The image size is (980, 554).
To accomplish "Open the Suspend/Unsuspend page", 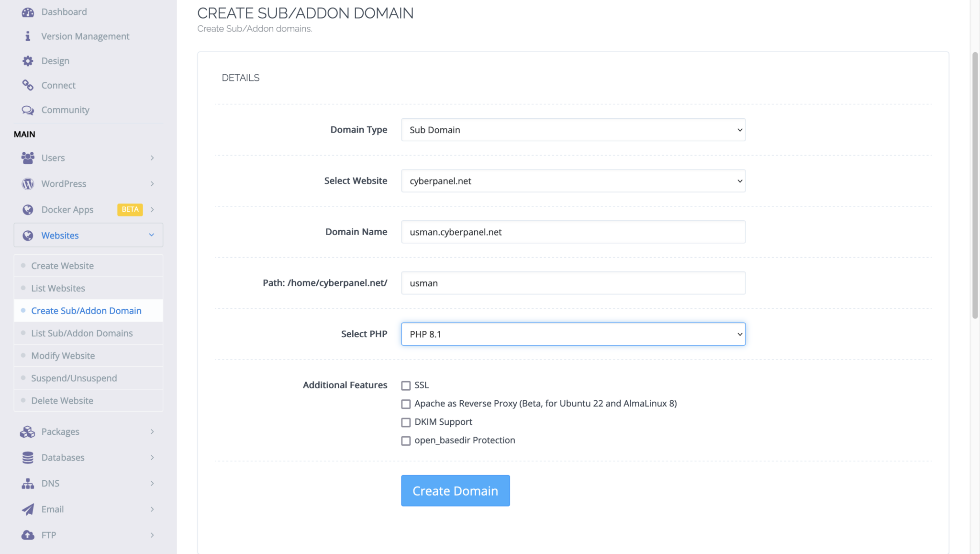I will pos(74,378).
